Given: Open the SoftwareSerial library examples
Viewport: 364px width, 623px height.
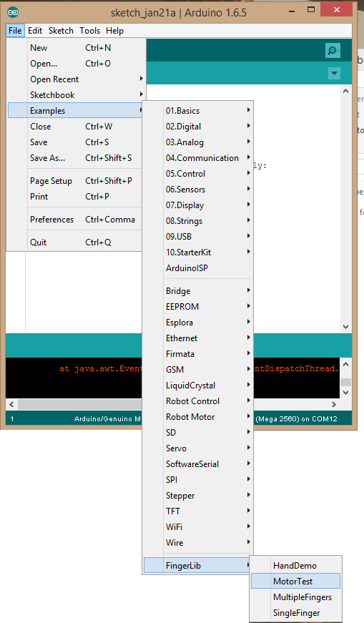Looking at the screenshot, I should pyautogui.click(x=198, y=464).
